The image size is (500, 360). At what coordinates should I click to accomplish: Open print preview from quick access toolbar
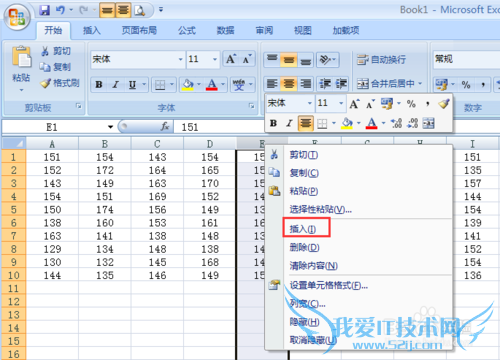click(x=139, y=11)
